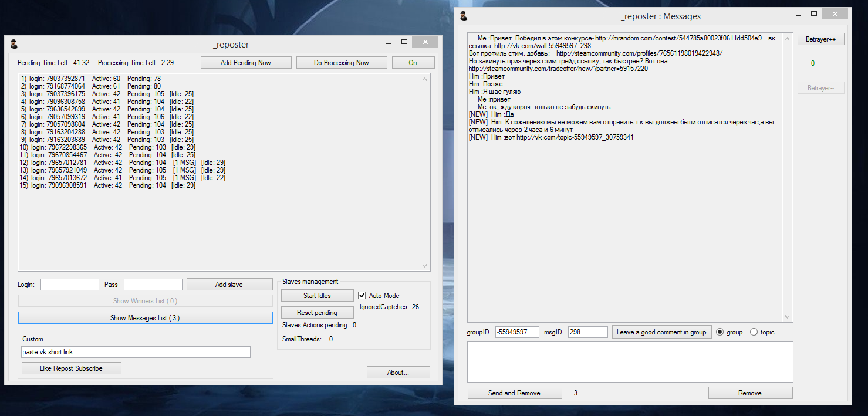Select slave row login 79636542699
868x416 pixels.
point(107,109)
